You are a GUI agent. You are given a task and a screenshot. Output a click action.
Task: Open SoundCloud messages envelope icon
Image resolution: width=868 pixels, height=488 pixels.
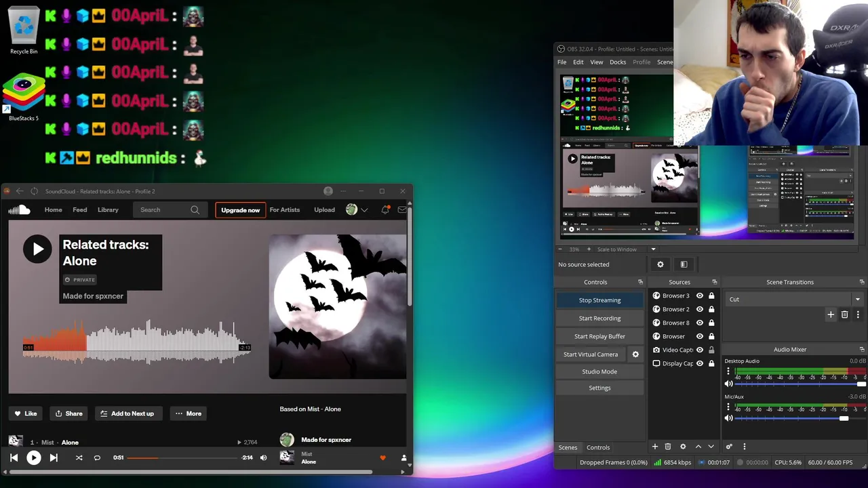(x=402, y=210)
